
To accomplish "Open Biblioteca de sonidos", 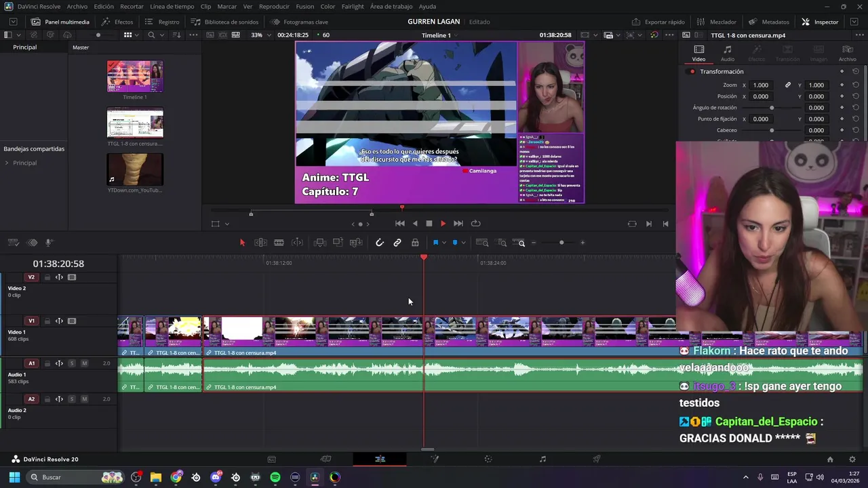I will pos(224,22).
